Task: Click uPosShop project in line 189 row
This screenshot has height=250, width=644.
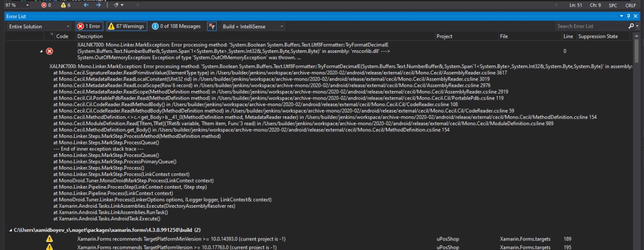Action: tap(448, 239)
